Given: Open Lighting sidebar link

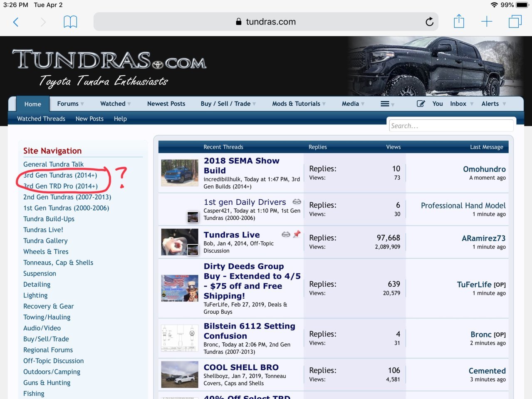Looking at the screenshot, I should point(35,295).
